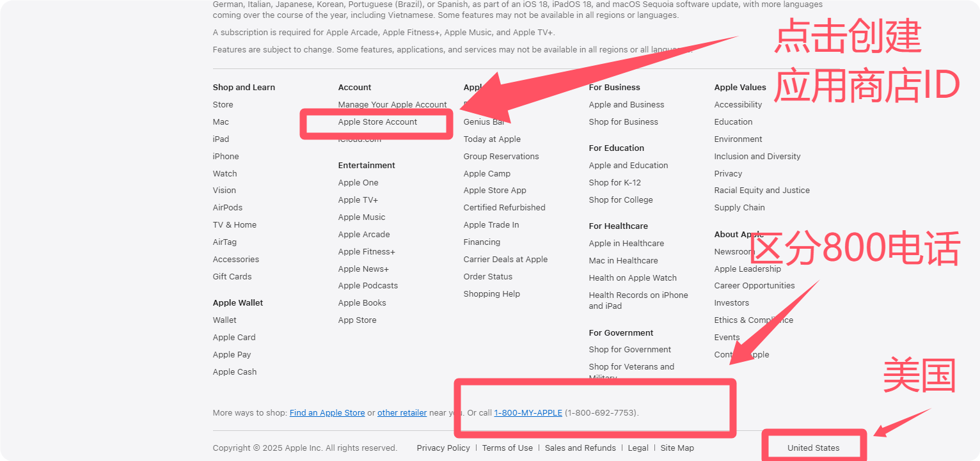Screen dimensions: 980x461
Task: Open the United States region selector
Action: click(x=813, y=448)
